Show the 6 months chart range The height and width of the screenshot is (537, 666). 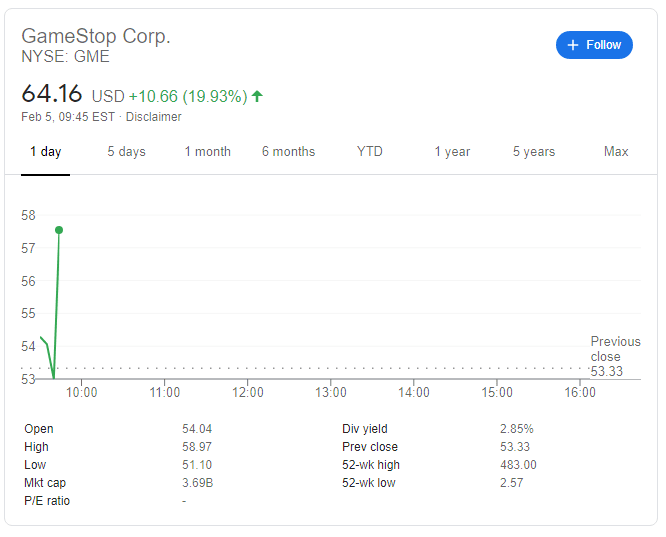pos(288,152)
